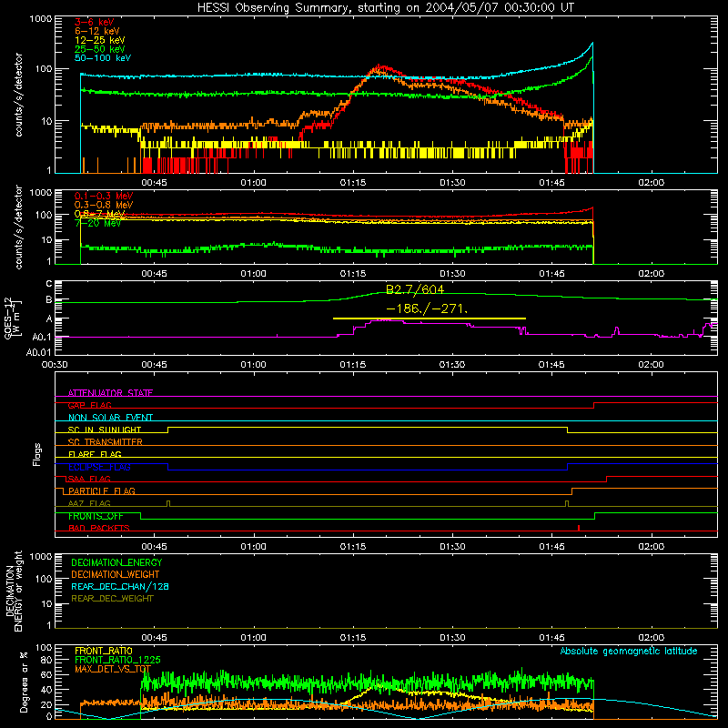The image size is (728, 728).
Task: Click 'Absolute geomagnetic latitude' legend text
Action: click(629, 651)
